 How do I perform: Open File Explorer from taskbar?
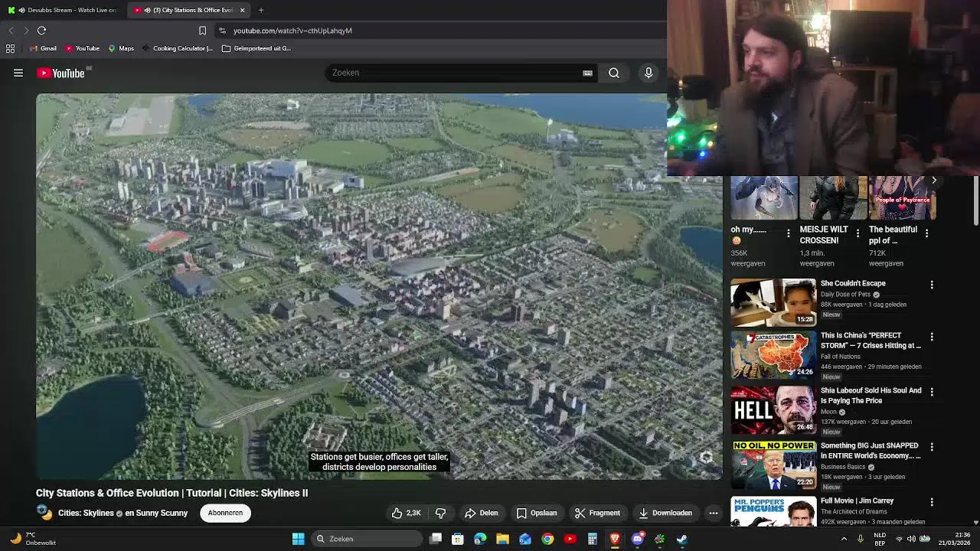tap(502, 539)
